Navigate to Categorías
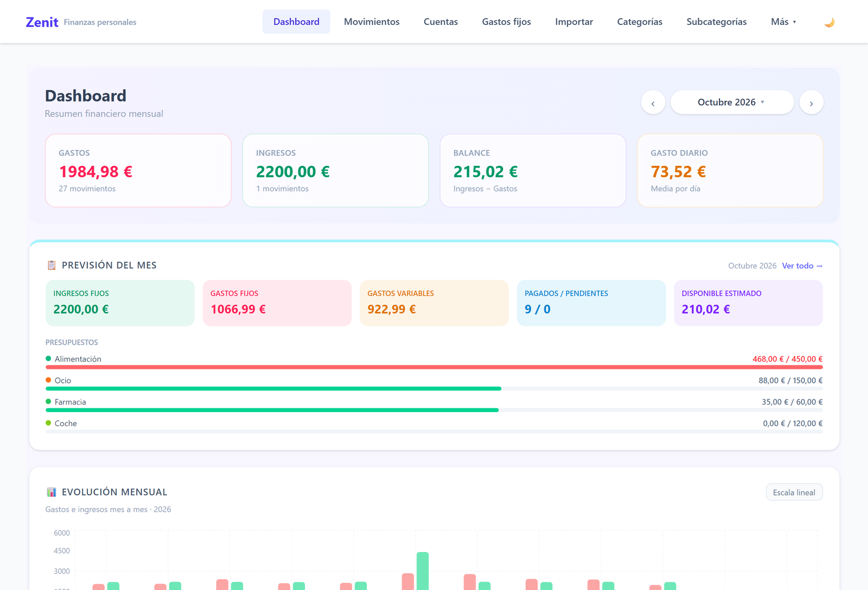The image size is (868, 590). tap(640, 22)
